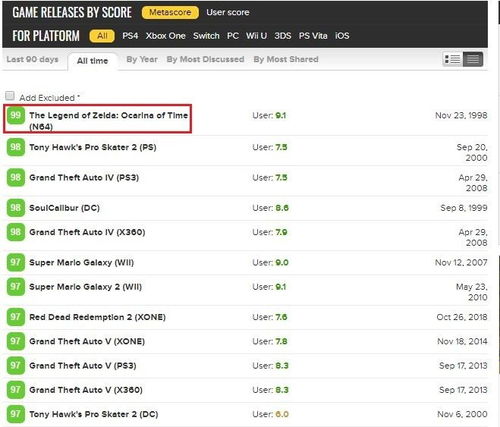Open Grand Theft Auto V (PS3)

coord(83,366)
